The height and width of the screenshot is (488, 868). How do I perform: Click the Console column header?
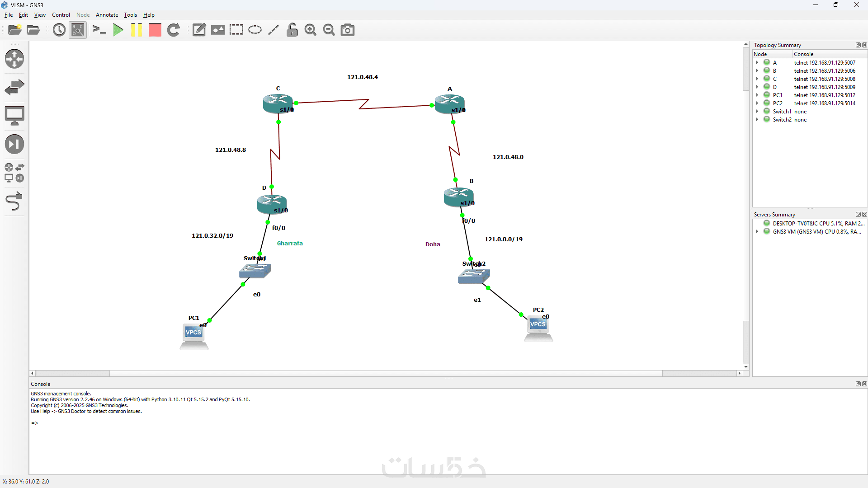803,54
